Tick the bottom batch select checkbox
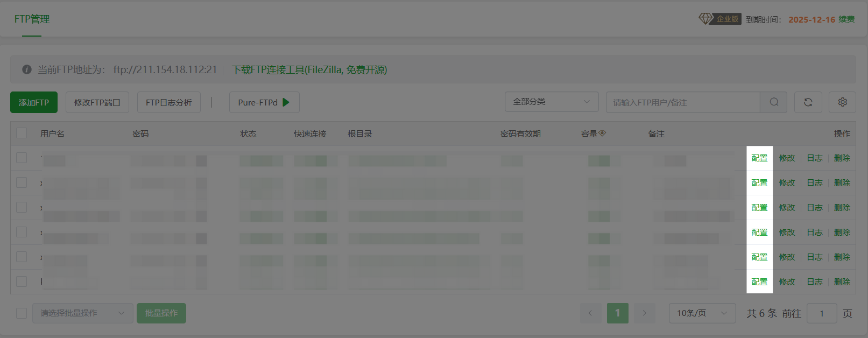 tap(22, 313)
